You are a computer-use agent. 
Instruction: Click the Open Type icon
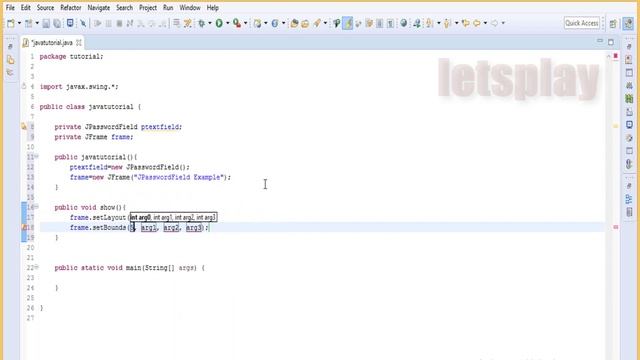point(294,24)
